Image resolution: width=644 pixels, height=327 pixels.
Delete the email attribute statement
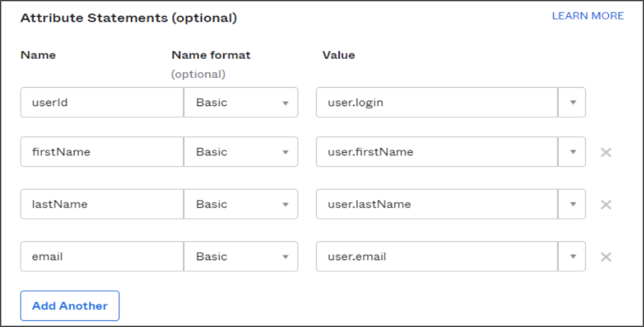(x=606, y=257)
